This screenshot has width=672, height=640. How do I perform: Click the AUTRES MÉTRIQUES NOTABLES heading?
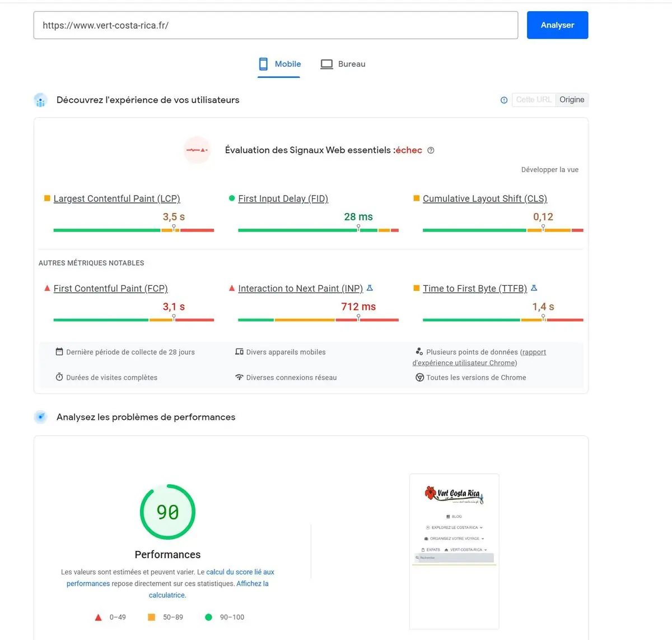pyautogui.click(x=91, y=263)
